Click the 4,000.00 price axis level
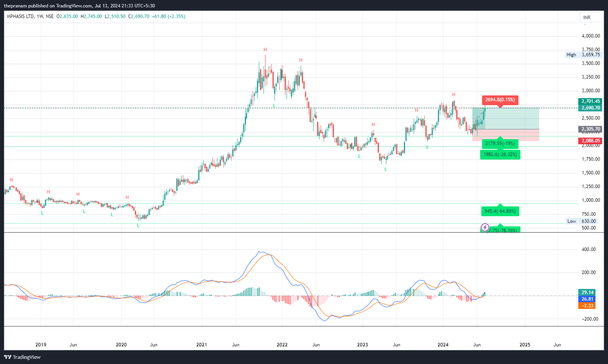 [x=591, y=36]
